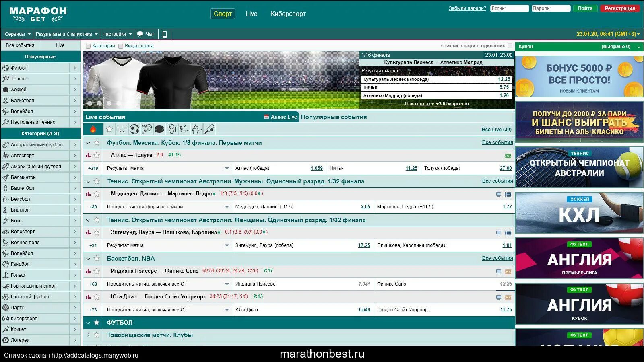Screen dimensions: 644x362
Task: Click the Войти login button
Action: pos(585,8)
